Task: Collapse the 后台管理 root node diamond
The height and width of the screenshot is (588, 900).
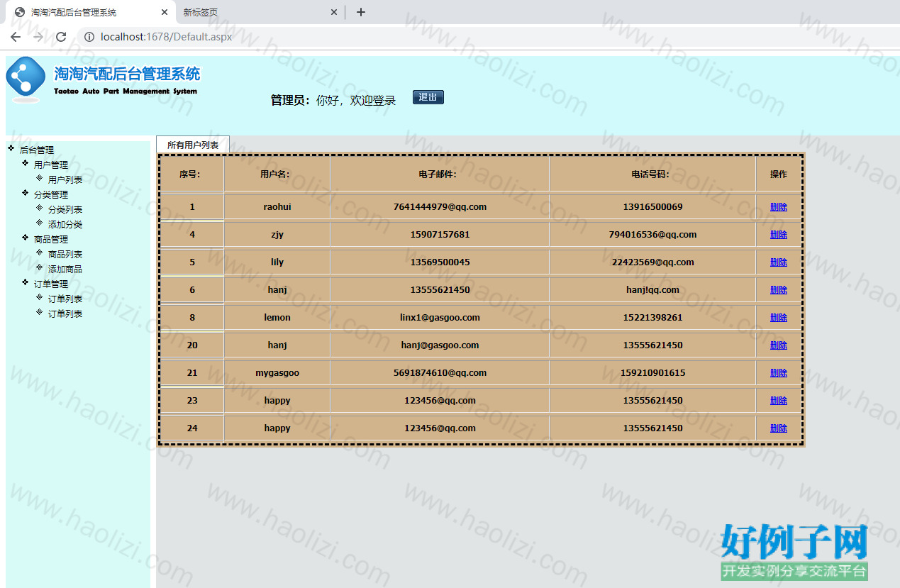Action: tap(11, 148)
